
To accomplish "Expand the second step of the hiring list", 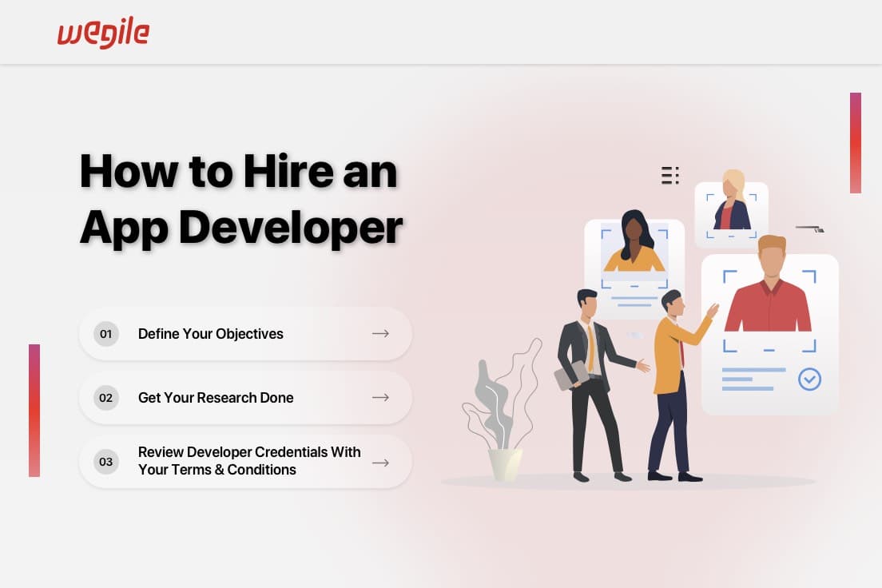I will 244,397.
